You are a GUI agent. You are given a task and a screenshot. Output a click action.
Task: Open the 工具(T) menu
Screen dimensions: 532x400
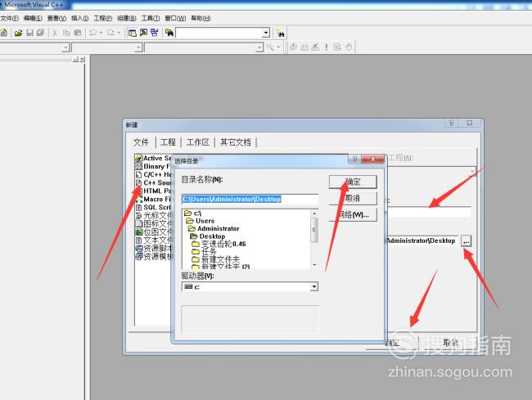click(x=151, y=18)
